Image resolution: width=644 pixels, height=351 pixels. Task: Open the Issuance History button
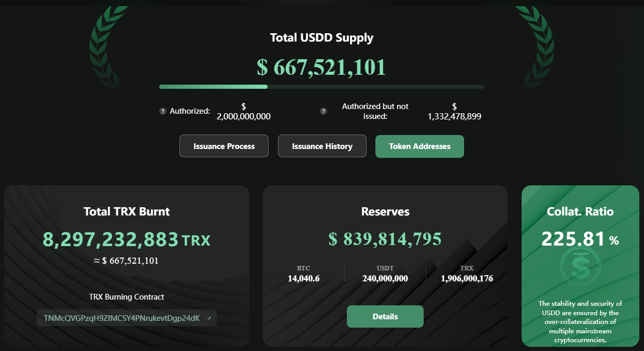[322, 146]
